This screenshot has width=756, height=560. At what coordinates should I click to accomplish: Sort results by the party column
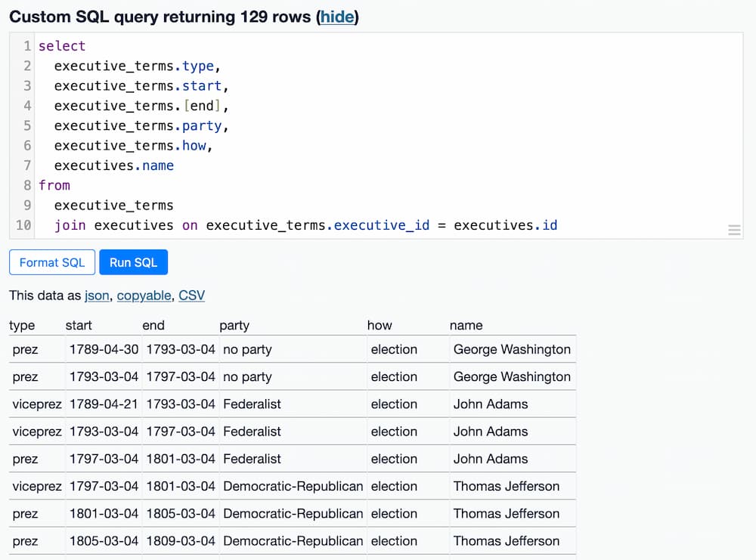234,325
